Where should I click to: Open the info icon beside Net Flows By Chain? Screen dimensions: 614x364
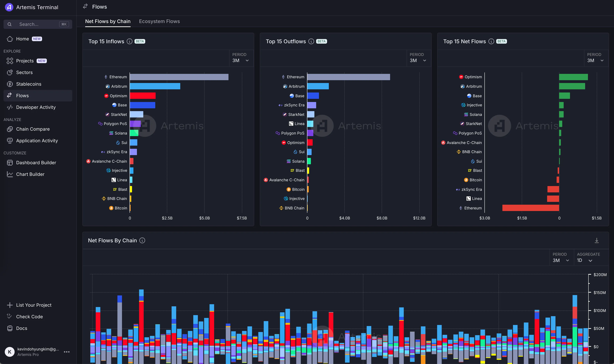[x=142, y=240]
